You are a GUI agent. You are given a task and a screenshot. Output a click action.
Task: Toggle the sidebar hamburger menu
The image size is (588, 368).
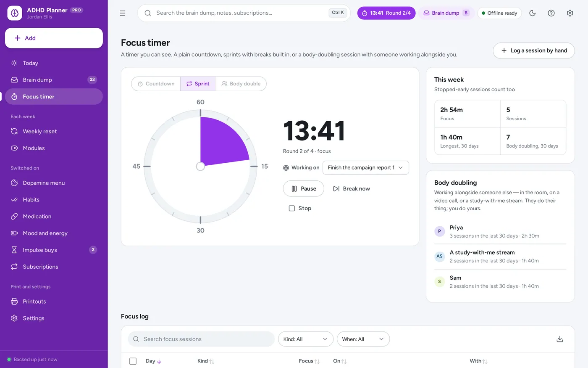(123, 13)
